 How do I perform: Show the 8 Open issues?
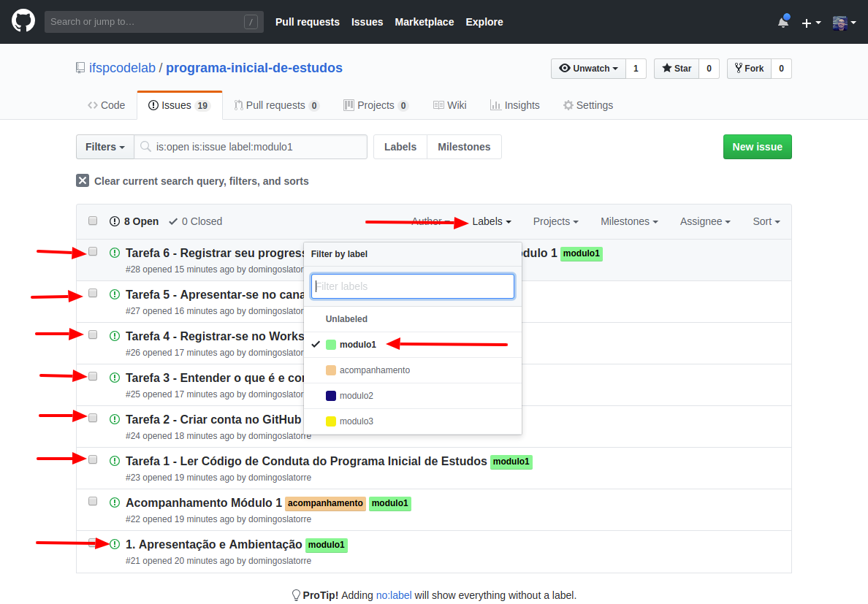pyautogui.click(x=134, y=221)
